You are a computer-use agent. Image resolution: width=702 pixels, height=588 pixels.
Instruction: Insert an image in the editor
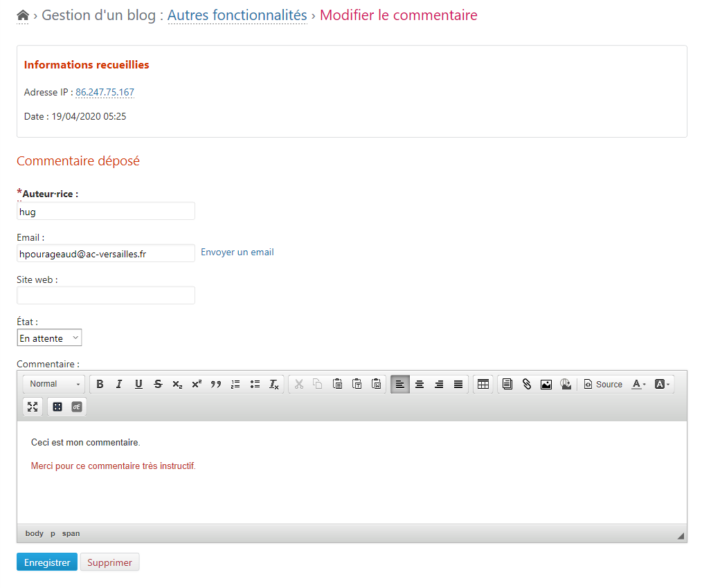[x=546, y=384]
